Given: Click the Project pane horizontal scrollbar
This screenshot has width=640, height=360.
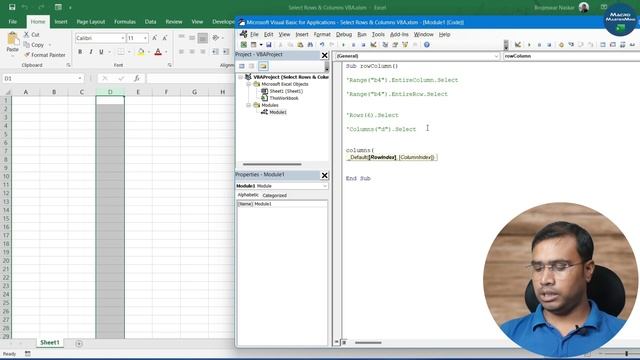Looking at the screenshot, I should [x=272, y=164].
